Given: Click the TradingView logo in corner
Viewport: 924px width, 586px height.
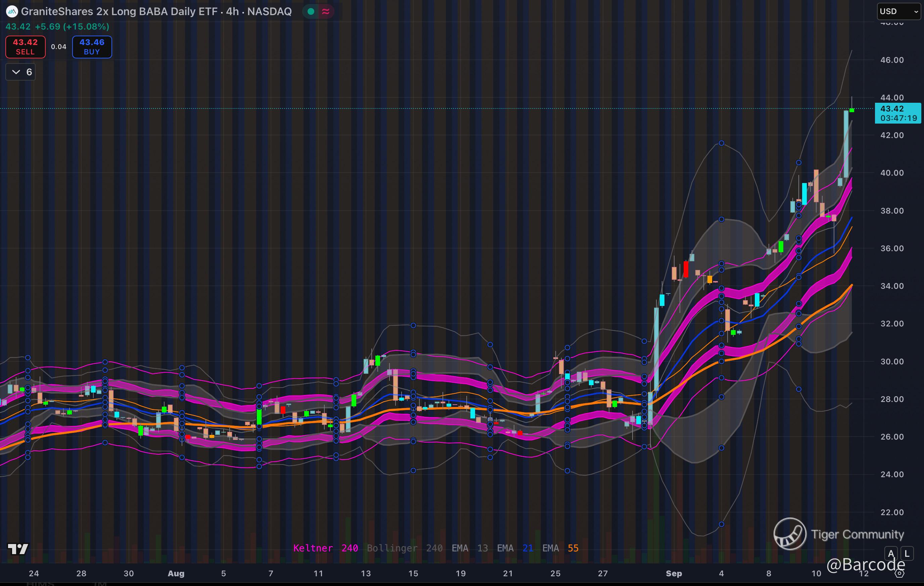Looking at the screenshot, I should coord(18,549).
